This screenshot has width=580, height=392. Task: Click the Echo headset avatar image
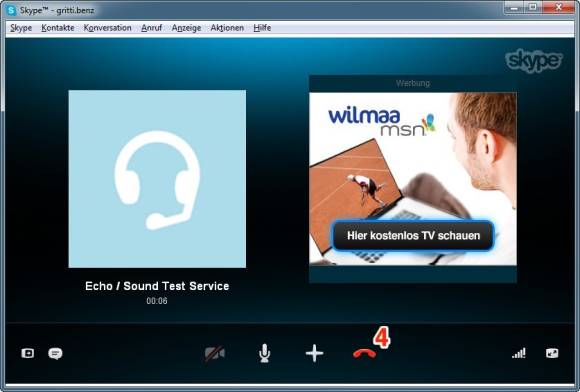pos(157,179)
